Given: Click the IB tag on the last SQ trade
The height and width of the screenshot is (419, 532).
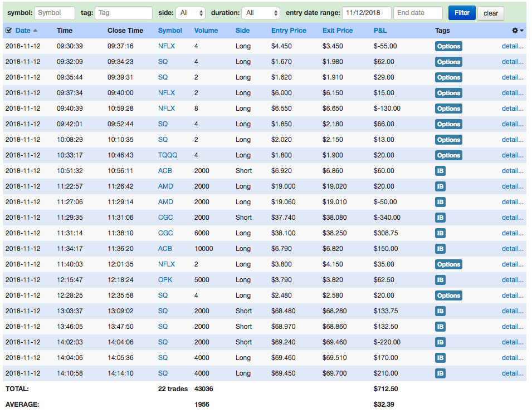Looking at the screenshot, I should pyautogui.click(x=440, y=373).
